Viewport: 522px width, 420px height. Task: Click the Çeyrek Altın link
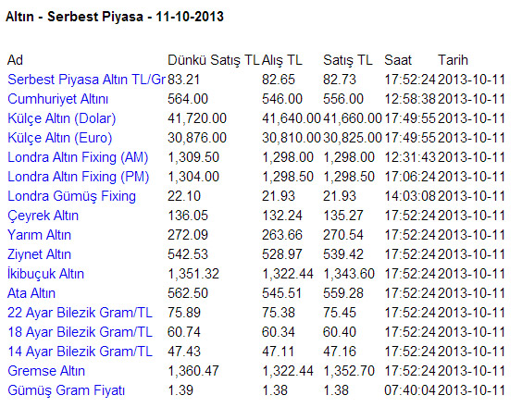pos(43,216)
